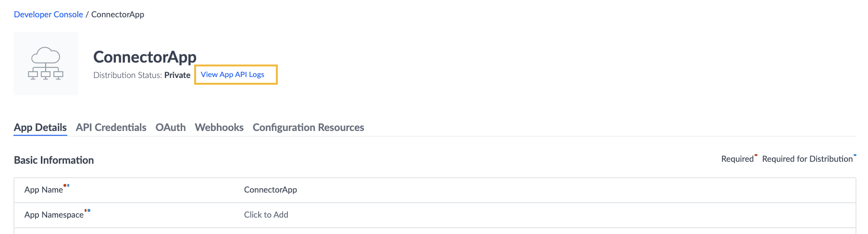The width and height of the screenshot is (868, 234).
Task: Click the Basic Information section heading
Action: click(54, 160)
